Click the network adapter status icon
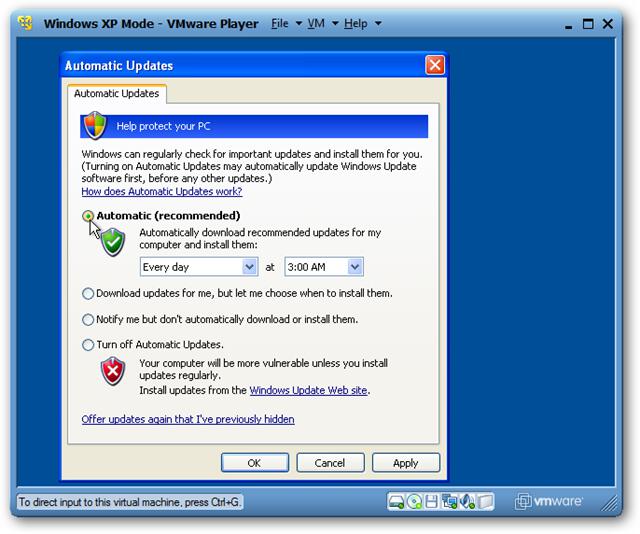This screenshot has width=640, height=534. (450, 502)
